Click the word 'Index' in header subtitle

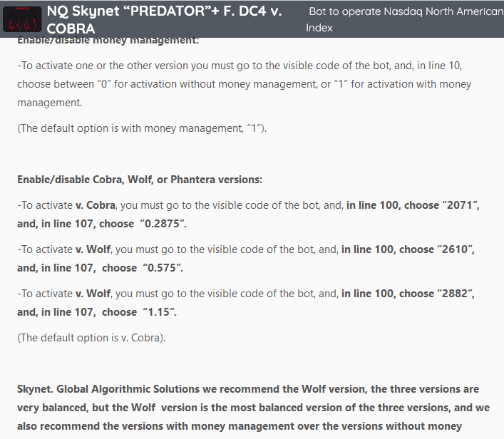tap(319, 28)
